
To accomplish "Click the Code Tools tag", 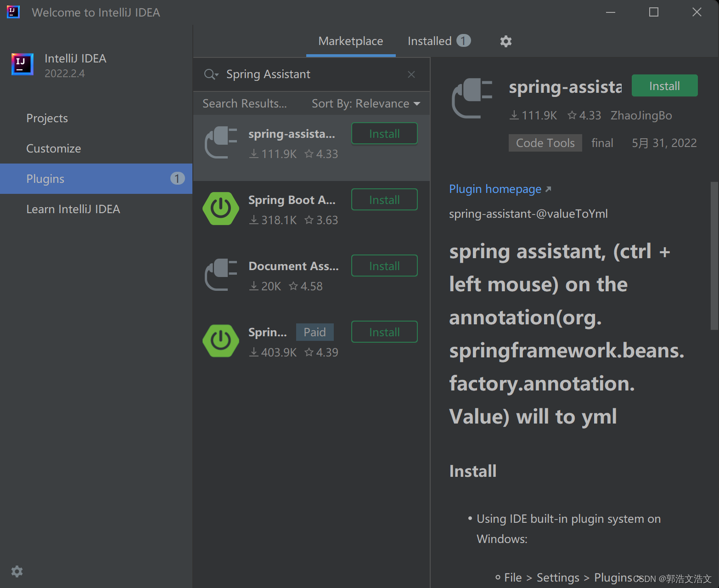I will pyautogui.click(x=545, y=143).
